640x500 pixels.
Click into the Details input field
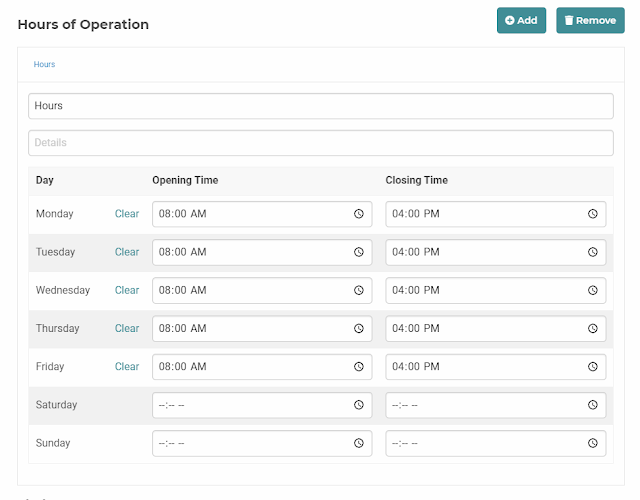321,143
